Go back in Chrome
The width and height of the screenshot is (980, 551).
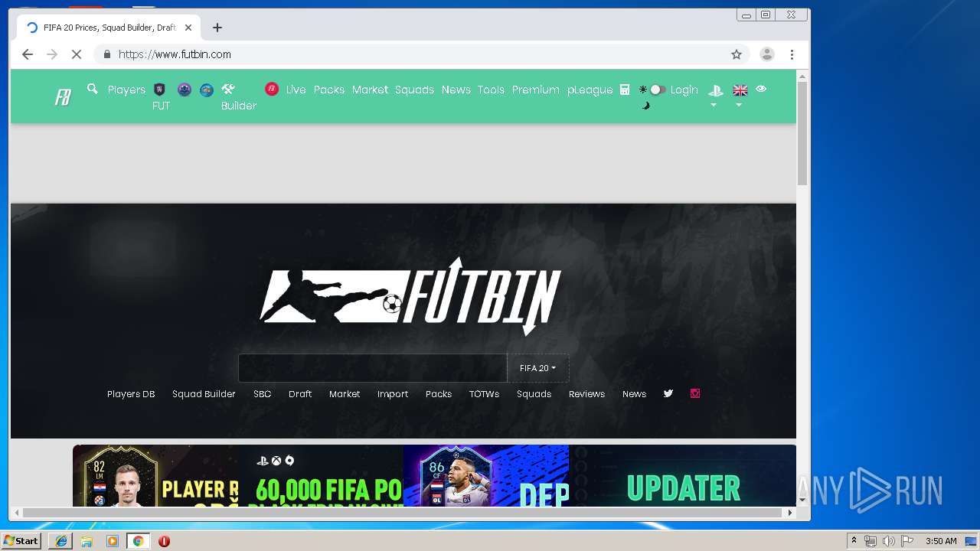coord(28,54)
